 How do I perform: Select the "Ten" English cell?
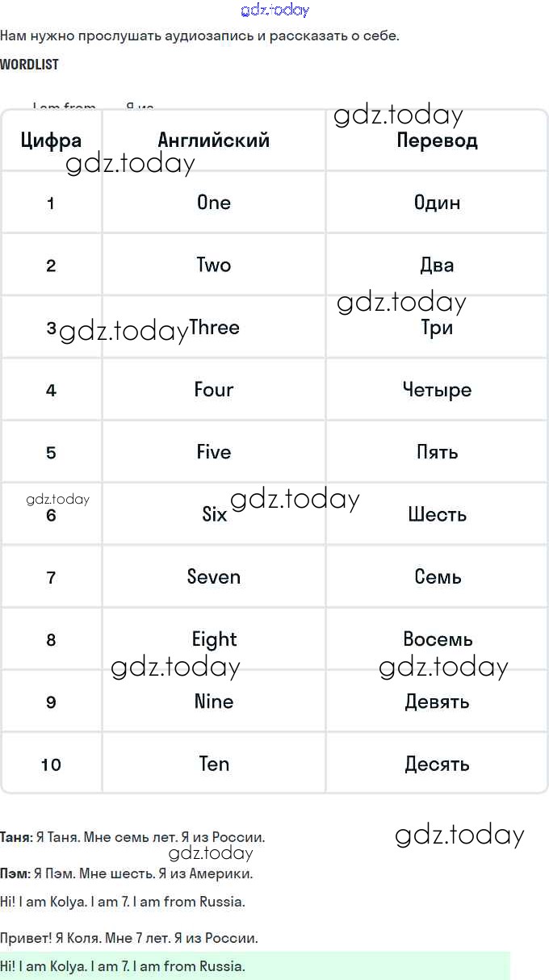tap(214, 764)
